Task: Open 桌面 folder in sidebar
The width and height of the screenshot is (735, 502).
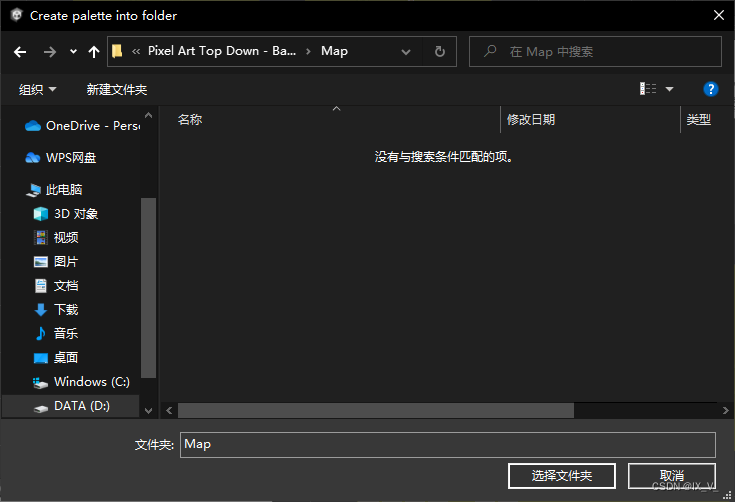Action: click(x=65, y=358)
